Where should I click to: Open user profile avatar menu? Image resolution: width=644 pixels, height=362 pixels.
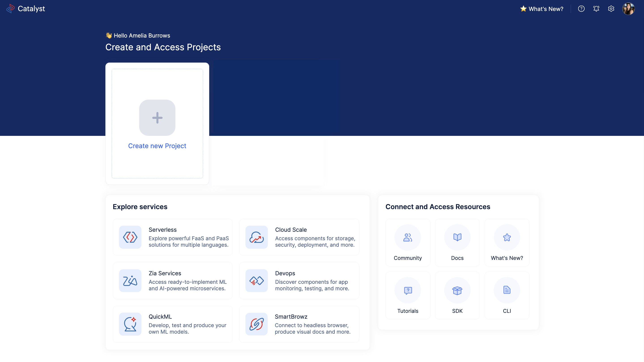(x=628, y=8)
